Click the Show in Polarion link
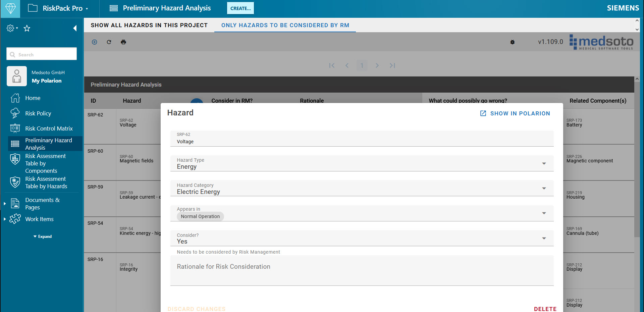Screen dimensions: 644x312 point(515,113)
